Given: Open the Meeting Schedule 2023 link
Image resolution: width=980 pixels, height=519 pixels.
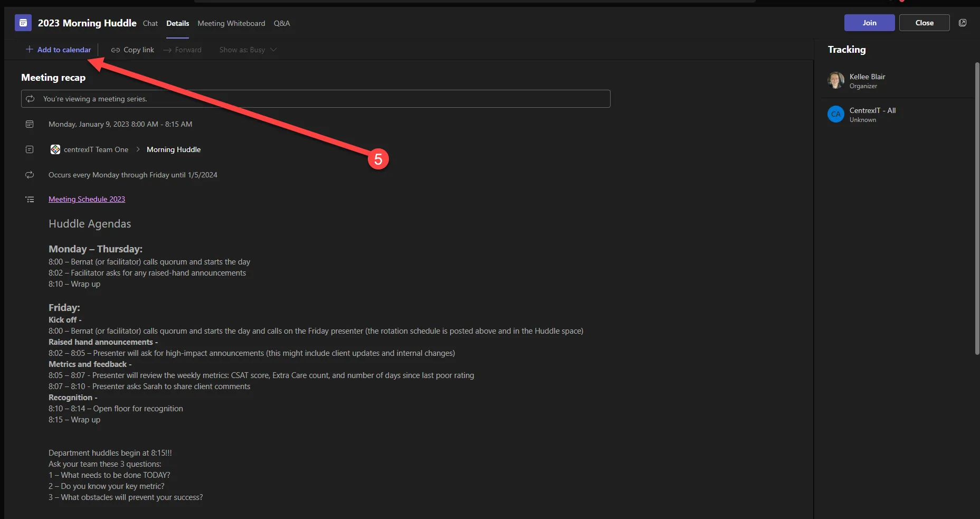Looking at the screenshot, I should click(87, 199).
